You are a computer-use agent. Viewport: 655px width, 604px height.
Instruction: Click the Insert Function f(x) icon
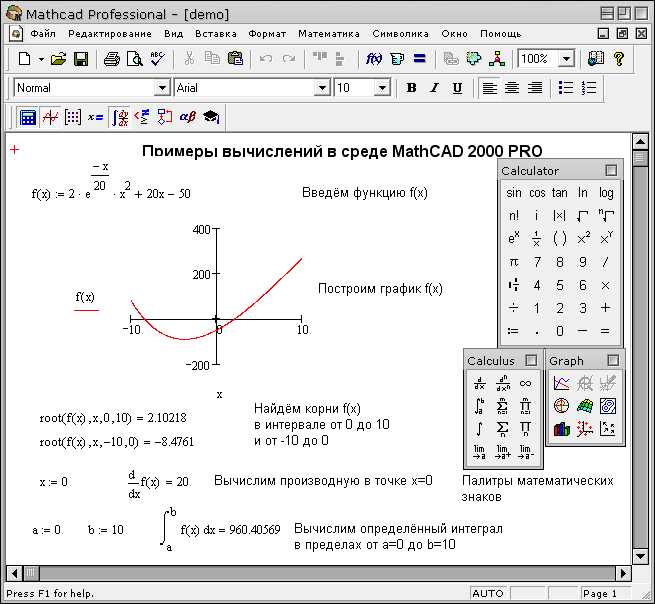click(374, 59)
